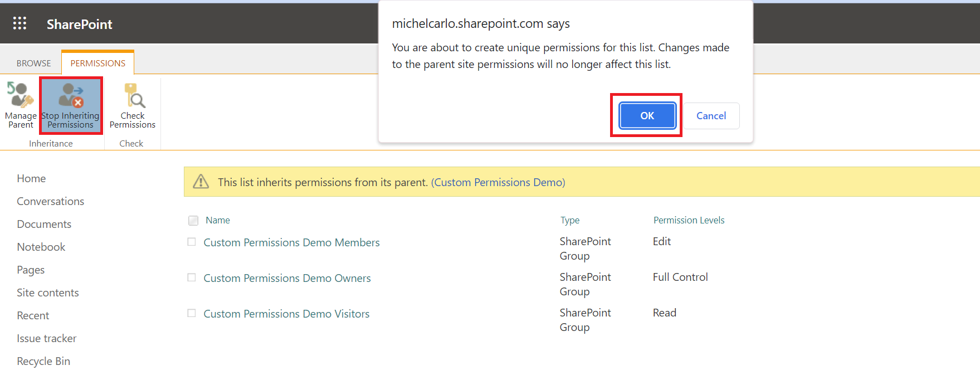Screen dimensions: 980x380
Task: Check the Custom Permissions Demo Owners row
Action: coord(192,277)
